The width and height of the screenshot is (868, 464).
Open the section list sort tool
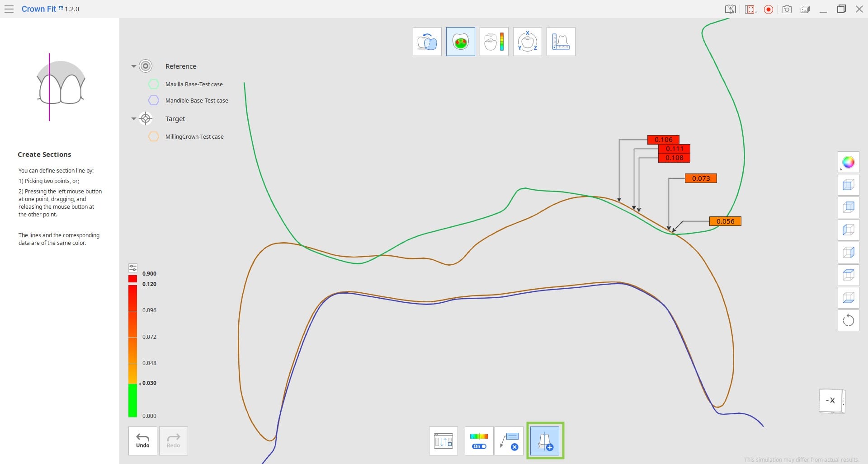443,441
